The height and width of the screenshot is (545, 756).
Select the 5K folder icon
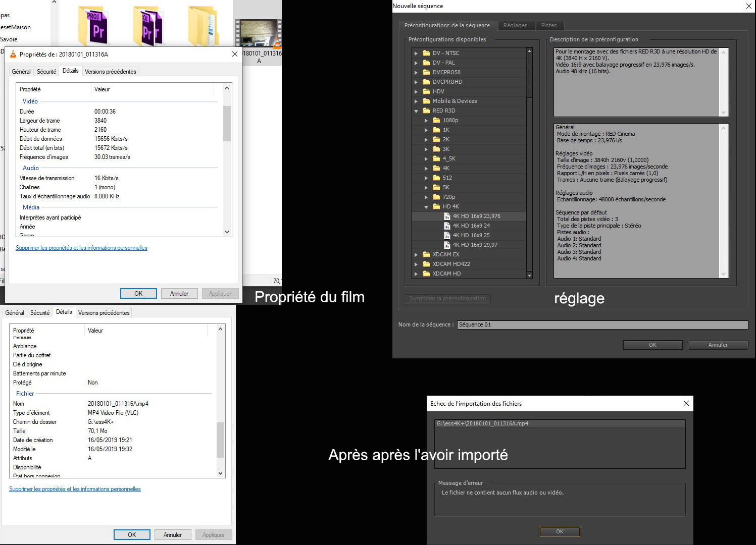[436, 187]
